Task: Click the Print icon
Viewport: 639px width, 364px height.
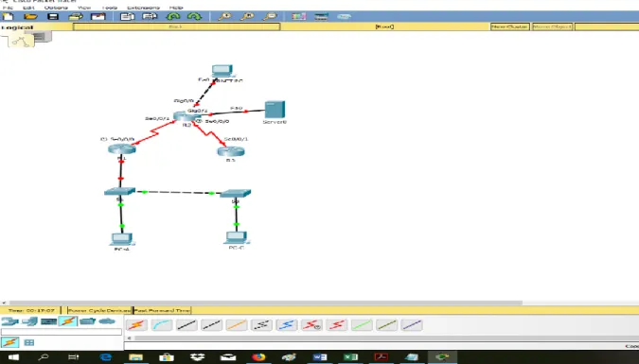Action: coord(76,17)
